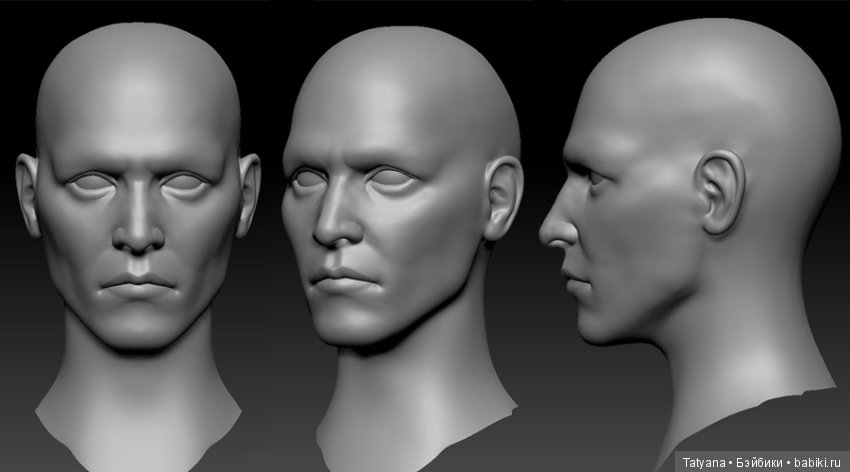Select the ear on the profile head
Image resolution: width=850 pixels, height=472 pixels.
coord(720,190)
